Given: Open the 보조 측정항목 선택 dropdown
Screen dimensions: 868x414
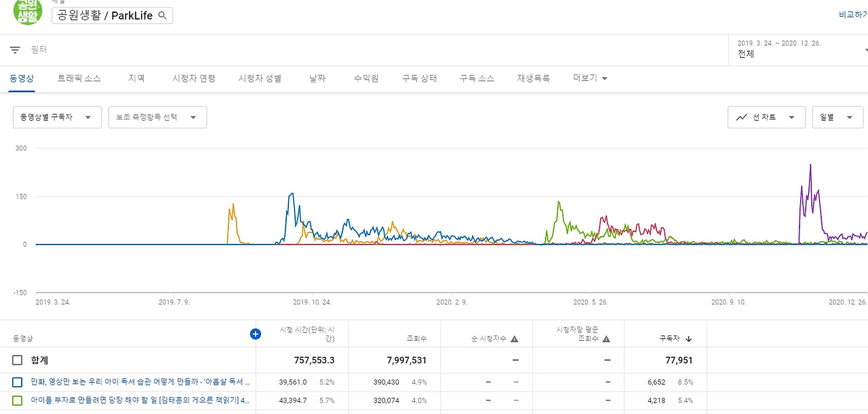Looking at the screenshot, I should click(x=157, y=117).
